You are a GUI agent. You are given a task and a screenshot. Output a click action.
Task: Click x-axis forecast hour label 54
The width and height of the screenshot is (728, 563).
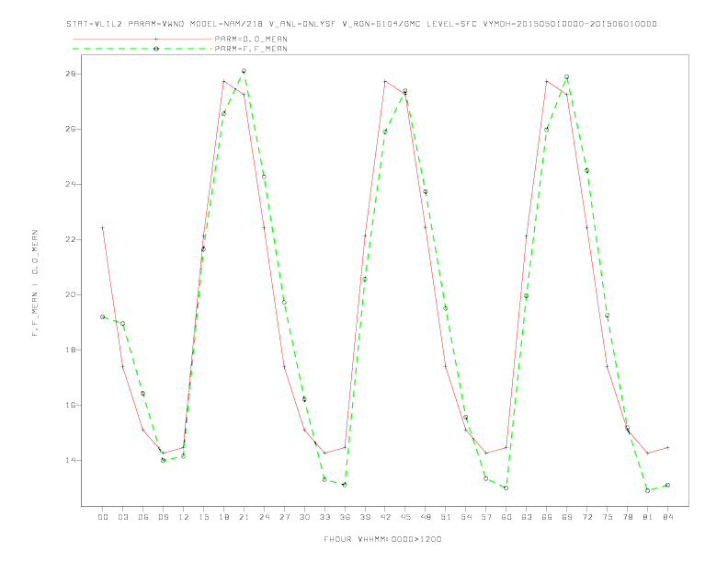point(466,517)
